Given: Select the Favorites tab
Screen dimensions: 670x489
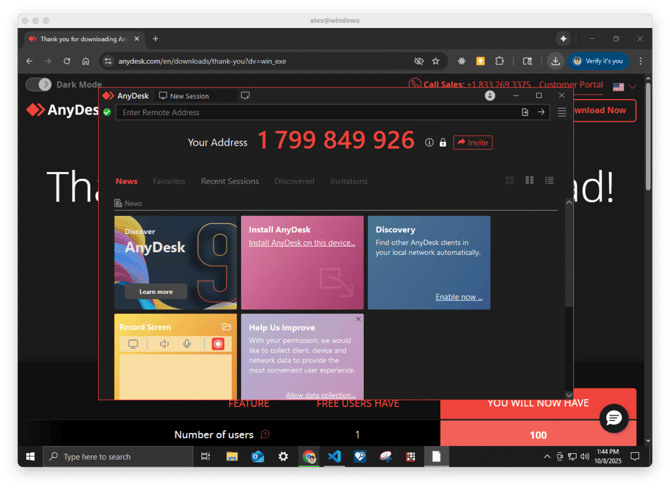Looking at the screenshot, I should pos(169,181).
